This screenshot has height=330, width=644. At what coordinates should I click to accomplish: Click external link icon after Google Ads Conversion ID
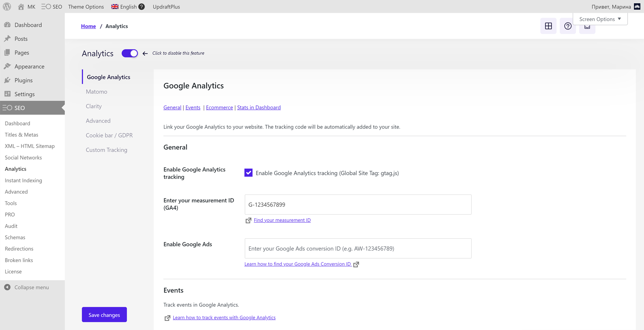click(x=356, y=264)
